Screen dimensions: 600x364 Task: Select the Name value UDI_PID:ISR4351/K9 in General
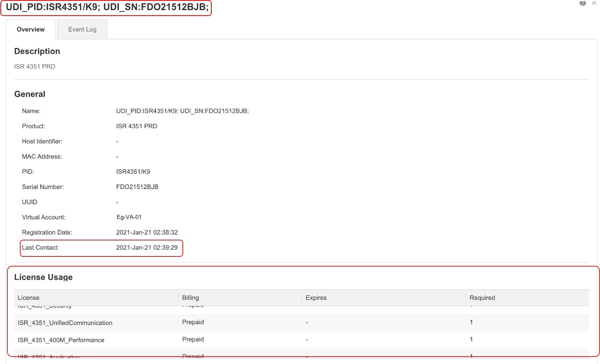(182, 111)
